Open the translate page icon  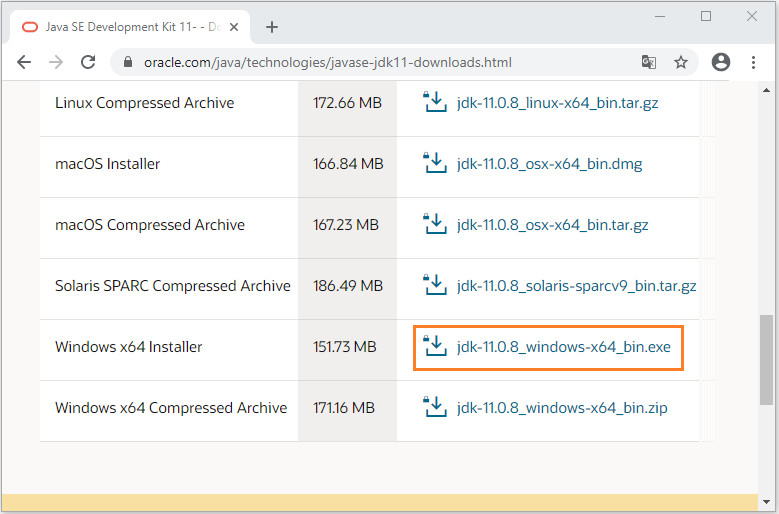click(649, 62)
